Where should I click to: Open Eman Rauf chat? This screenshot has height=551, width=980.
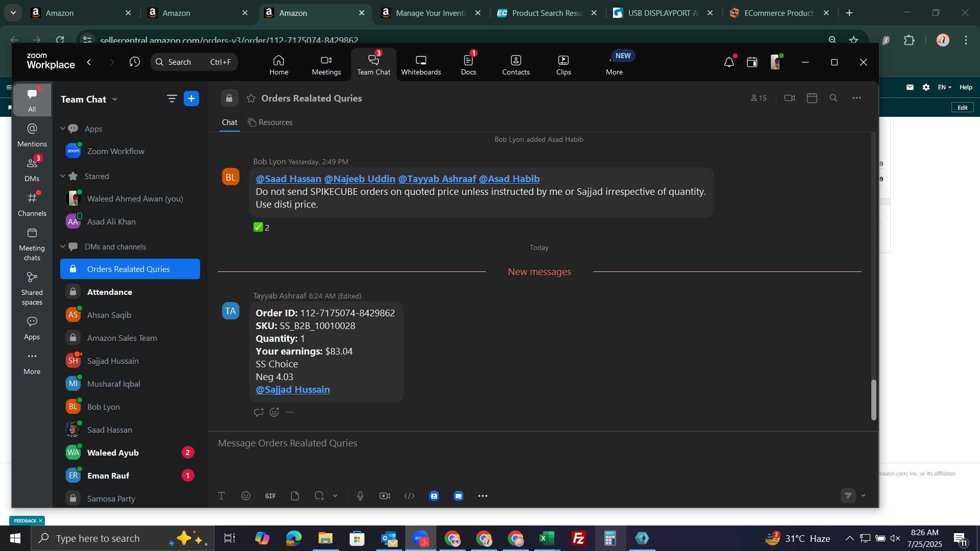click(130, 476)
